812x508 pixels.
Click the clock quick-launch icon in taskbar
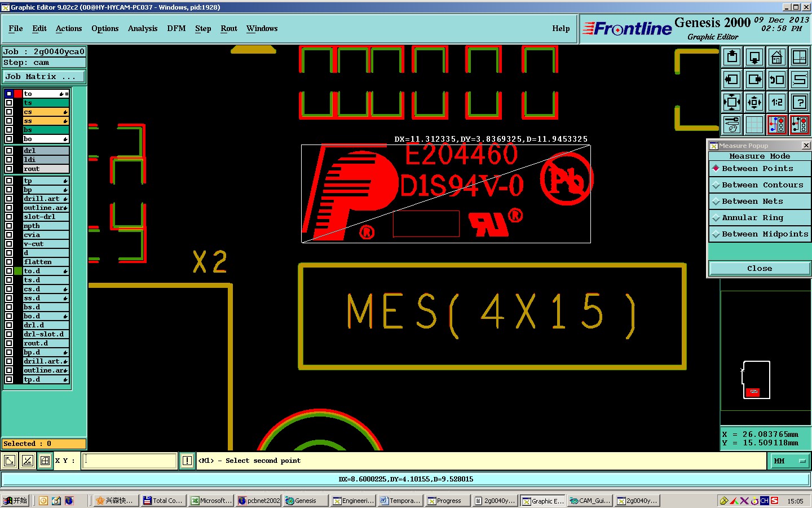coord(43,501)
